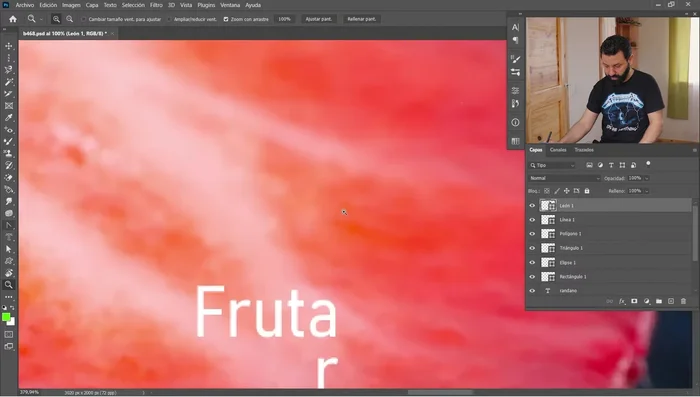The height and width of the screenshot is (397, 700).
Task: Select the Path Selection arrow tool
Action: [8, 249]
